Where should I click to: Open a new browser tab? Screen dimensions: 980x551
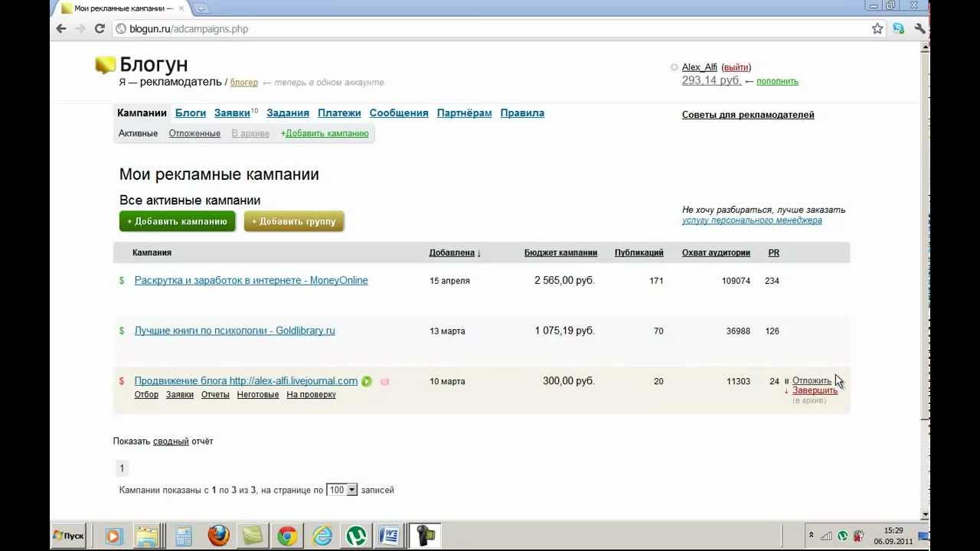click(201, 8)
